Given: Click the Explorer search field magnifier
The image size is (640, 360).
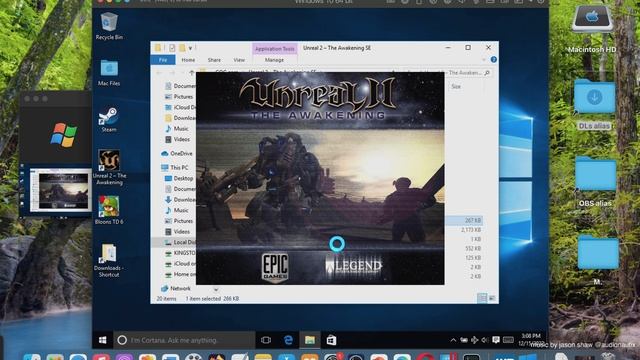Looking at the screenshot, I should 487,73.
